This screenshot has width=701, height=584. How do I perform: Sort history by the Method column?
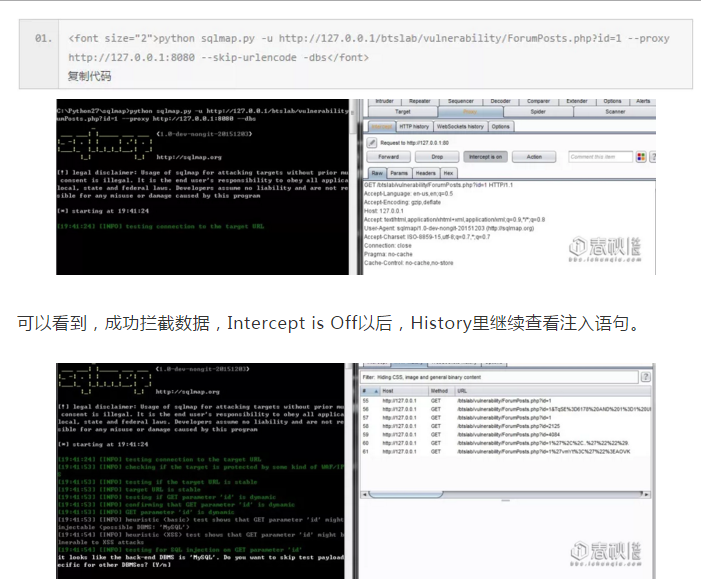441,391
